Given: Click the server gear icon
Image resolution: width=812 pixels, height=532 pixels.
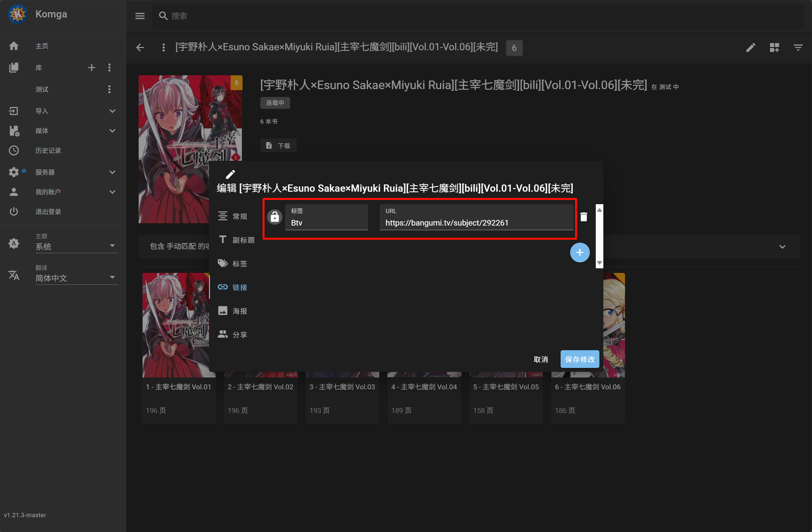Looking at the screenshot, I should (14, 172).
